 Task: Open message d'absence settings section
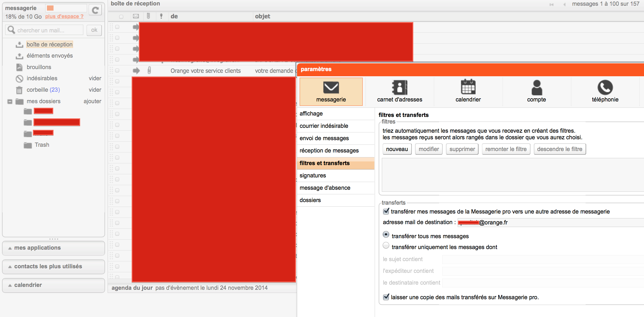(325, 188)
